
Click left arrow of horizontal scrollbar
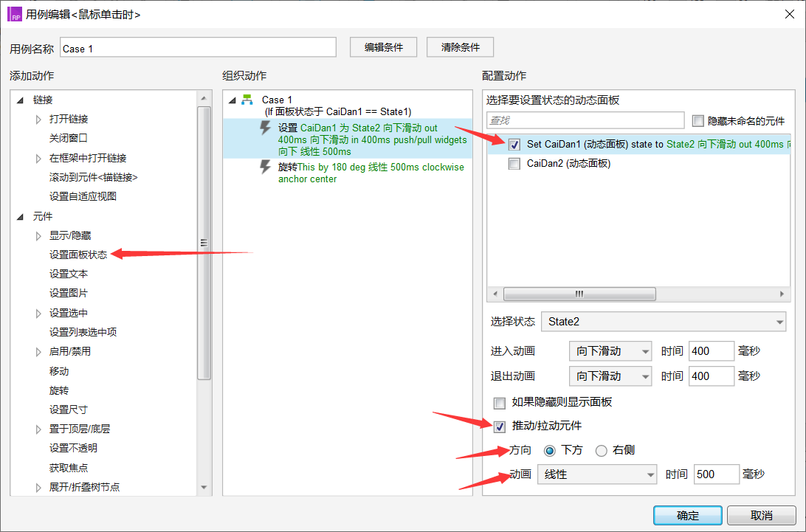495,294
